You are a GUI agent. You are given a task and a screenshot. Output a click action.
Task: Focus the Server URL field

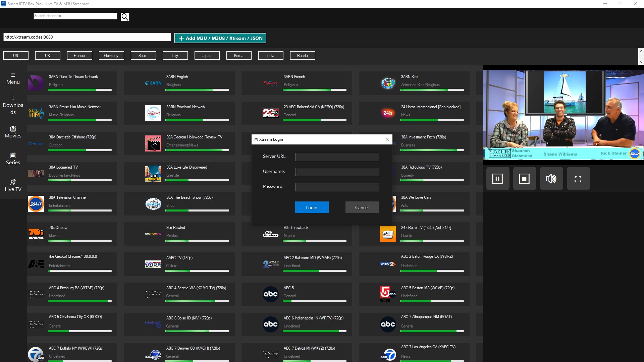click(x=337, y=157)
